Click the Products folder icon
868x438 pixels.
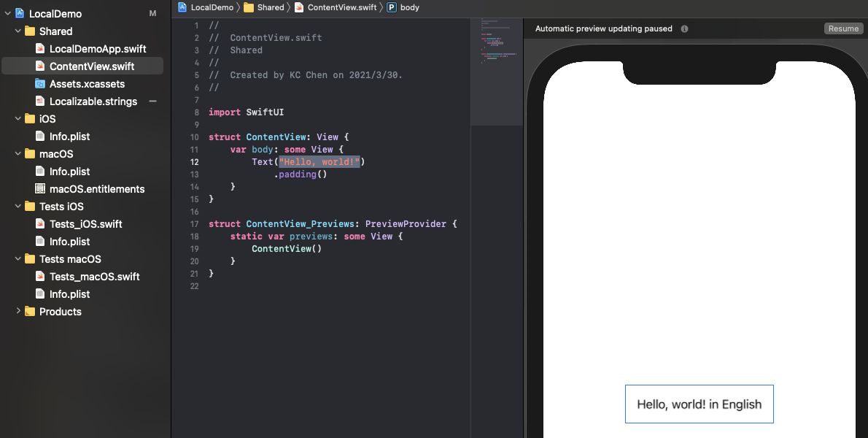tap(30, 311)
